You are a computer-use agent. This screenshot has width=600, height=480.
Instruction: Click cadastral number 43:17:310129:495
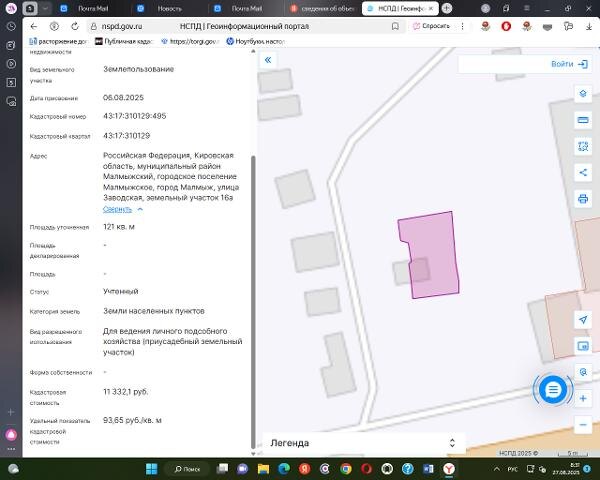coord(135,116)
